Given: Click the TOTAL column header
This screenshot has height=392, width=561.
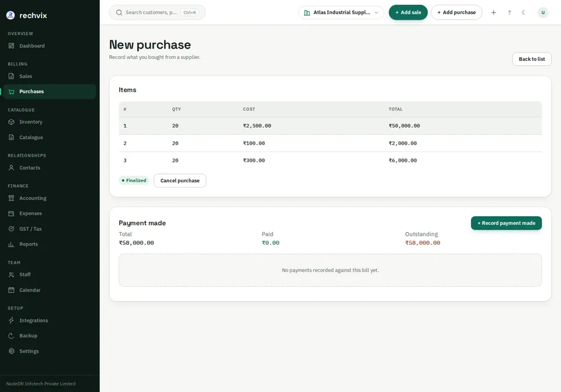Looking at the screenshot, I should (396, 109).
